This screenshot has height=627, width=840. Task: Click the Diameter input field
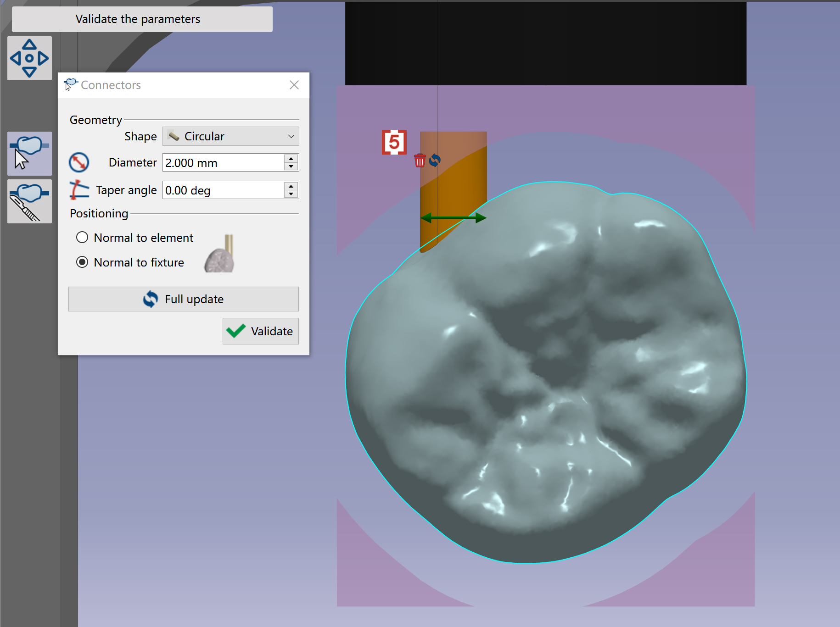(x=224, y=162)
